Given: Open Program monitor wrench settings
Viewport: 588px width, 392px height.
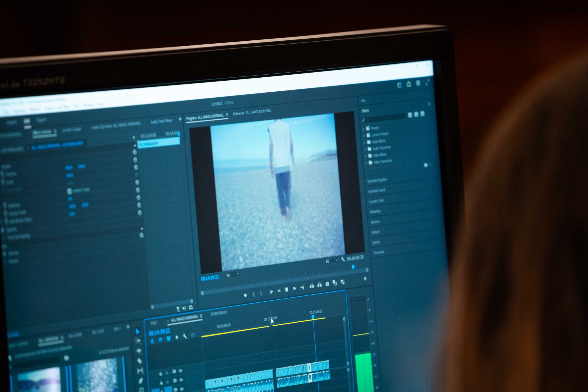Looking at the screenshot, I should 342,259.
